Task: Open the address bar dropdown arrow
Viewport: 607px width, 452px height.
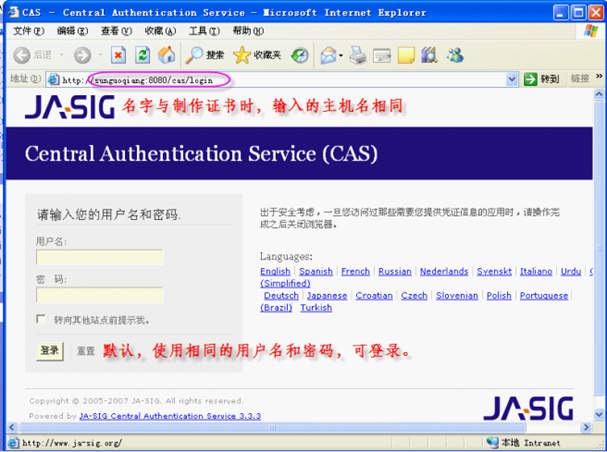Action: [512, 79]
